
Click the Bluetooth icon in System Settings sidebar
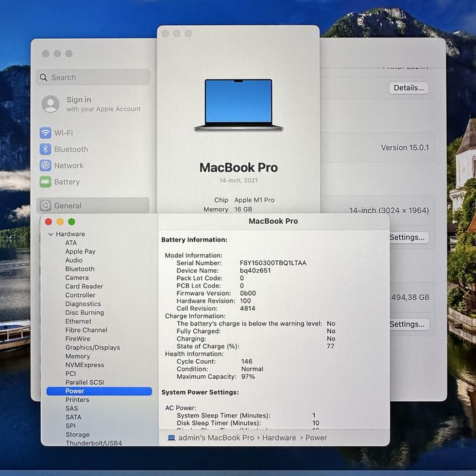46,149
